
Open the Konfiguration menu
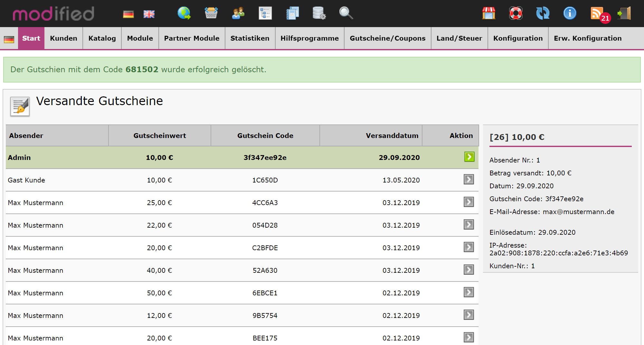click(518, 38)
